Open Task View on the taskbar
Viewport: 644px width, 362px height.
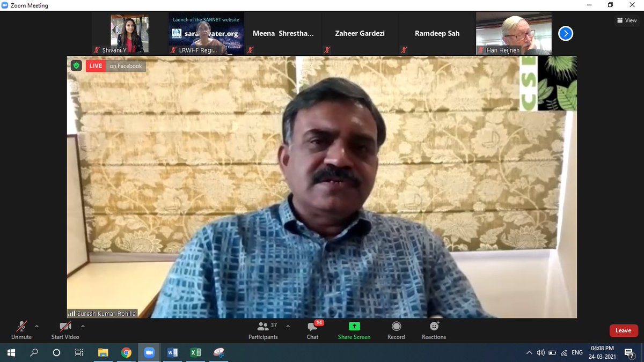(x=79, y=352)
